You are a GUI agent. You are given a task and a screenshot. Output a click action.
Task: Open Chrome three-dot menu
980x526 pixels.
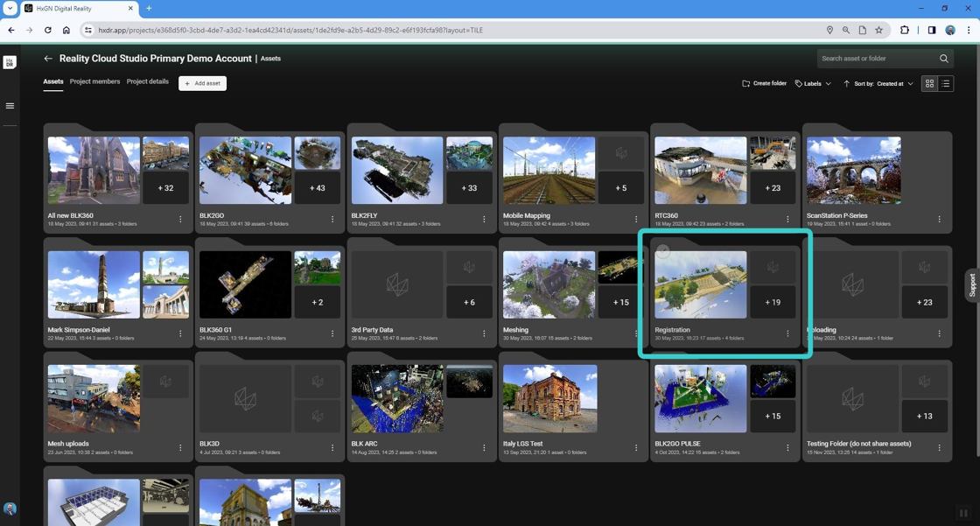(x=969, y=30)
